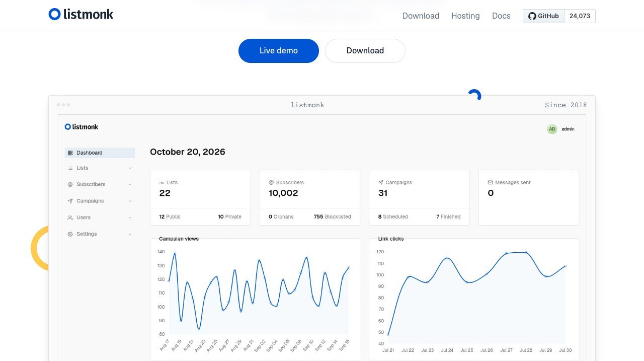Click the Since 2018 text
The image size is (644, 361).
click(566, 105)
